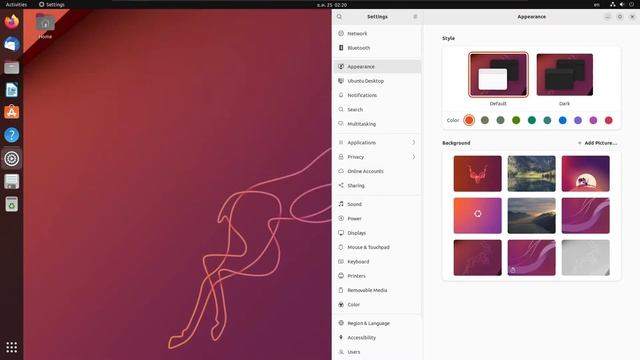640x360 pixels.
Task: Choose the red accent color
Action: (x=609, y=120)
